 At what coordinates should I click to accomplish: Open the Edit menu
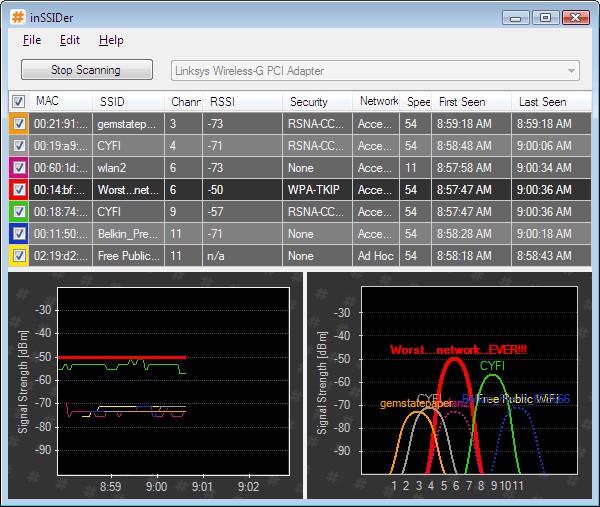coord(69,40)
